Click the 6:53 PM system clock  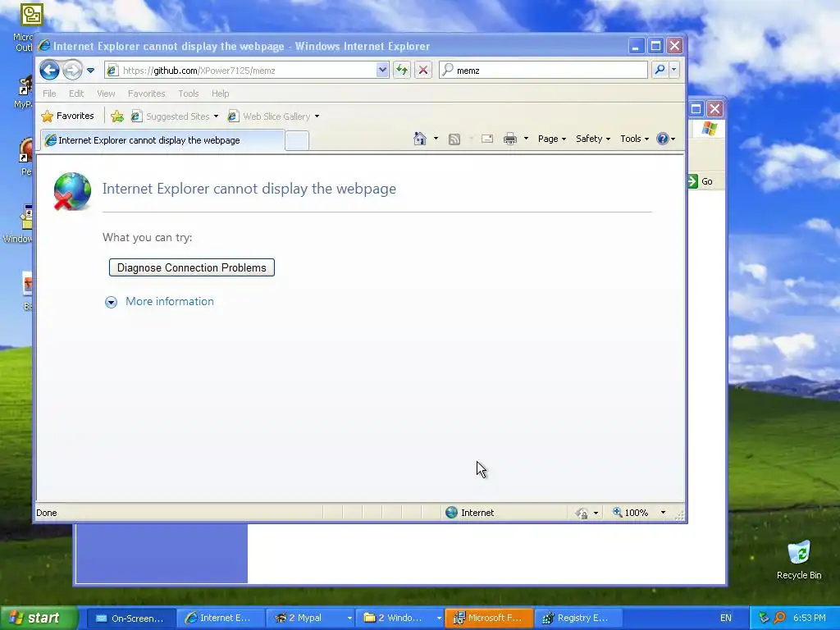coord(809,618)
